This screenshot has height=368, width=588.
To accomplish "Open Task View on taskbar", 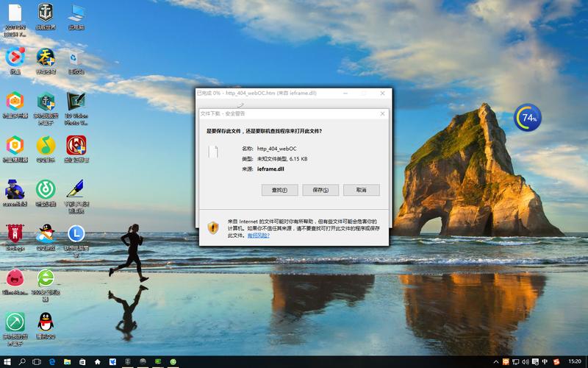I will [x=37, y=362].
